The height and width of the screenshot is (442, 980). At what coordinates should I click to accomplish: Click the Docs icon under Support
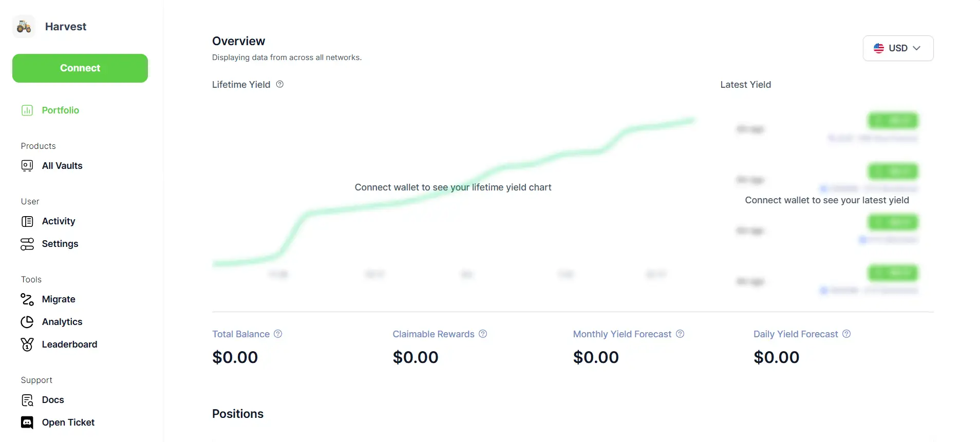coord(27,400)
